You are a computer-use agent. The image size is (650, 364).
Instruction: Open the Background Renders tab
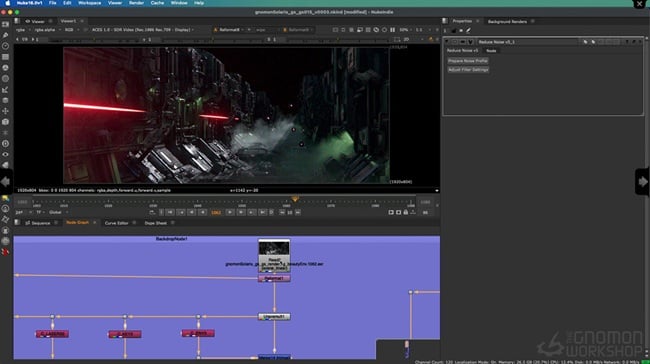507,21
